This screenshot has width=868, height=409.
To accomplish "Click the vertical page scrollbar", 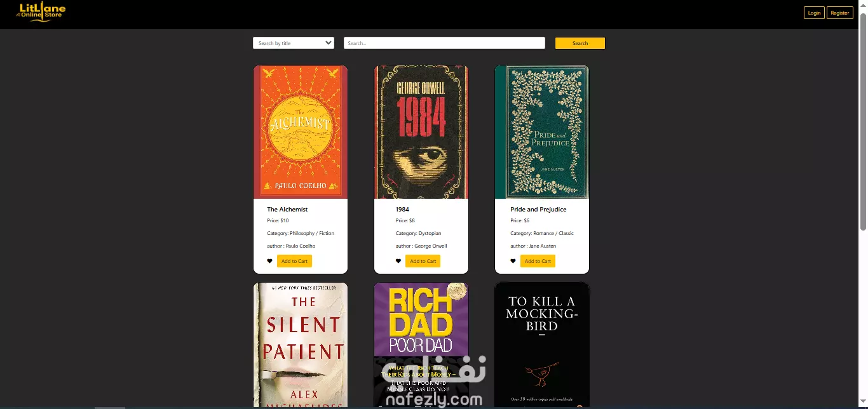I will (863, 121).
